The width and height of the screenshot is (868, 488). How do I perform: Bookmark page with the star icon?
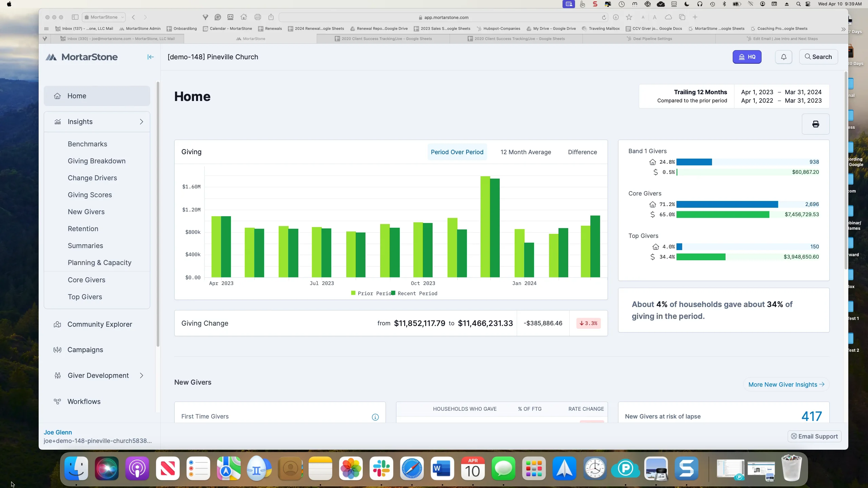629,17
